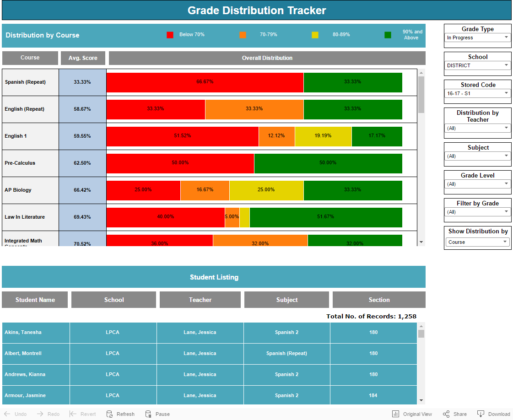Image resolution: width=513 pixels, height=420 pixels.
Task: Expand the School dropdown set to DISTRICT
Action: click(x=477, y=65)
